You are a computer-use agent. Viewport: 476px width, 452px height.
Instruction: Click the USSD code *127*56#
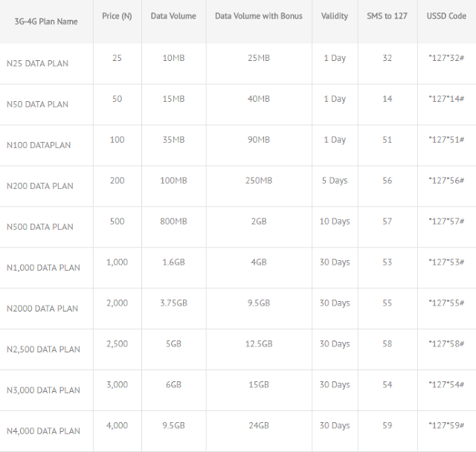click(x=446, y=181)
